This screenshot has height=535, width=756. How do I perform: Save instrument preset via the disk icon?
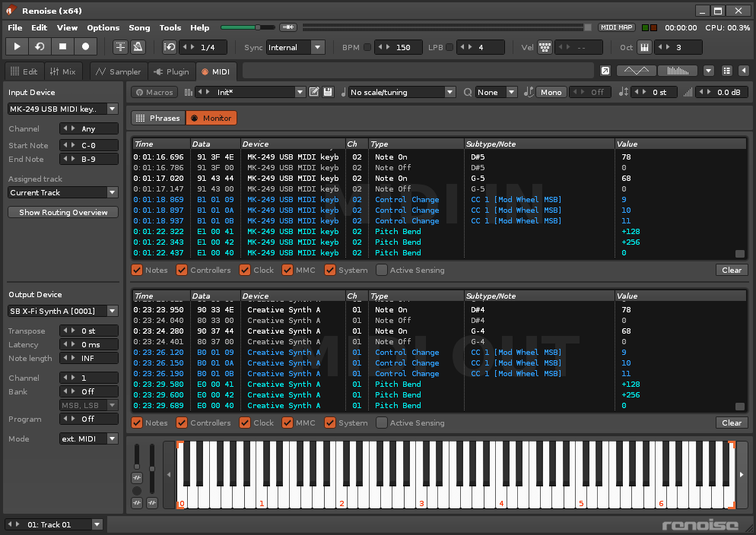[x=327, y=91]
